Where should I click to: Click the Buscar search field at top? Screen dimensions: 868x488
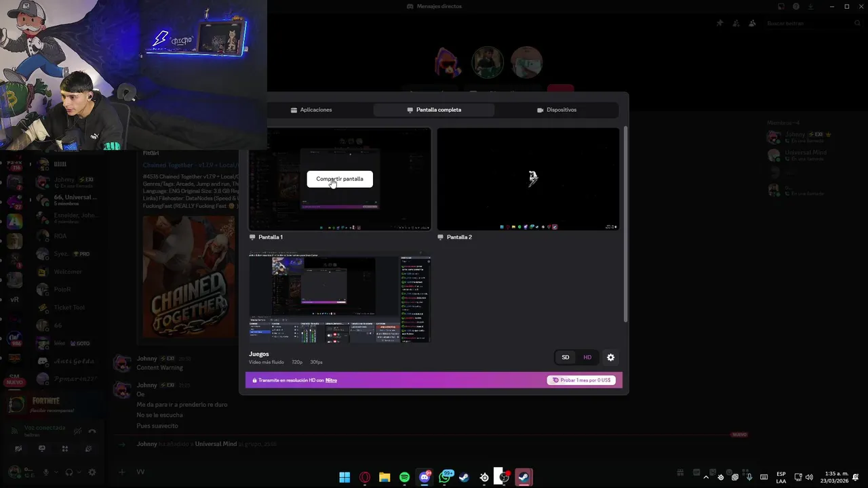tap(813, 23)
